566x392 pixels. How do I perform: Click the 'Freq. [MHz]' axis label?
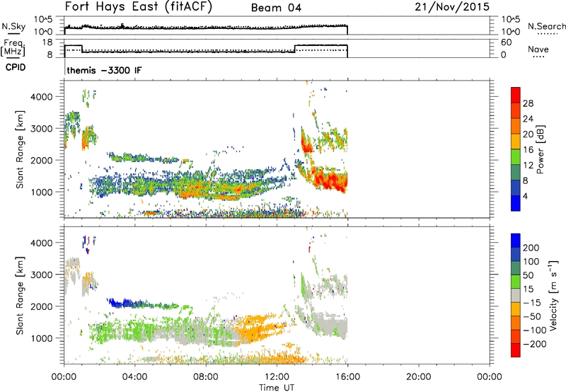[x=13, y=47]
